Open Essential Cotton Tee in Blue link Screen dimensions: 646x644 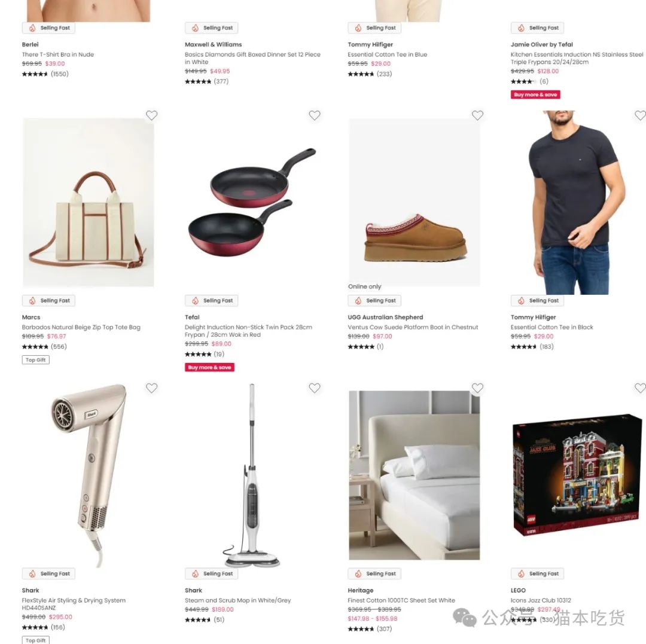click(x=387, y=54)
